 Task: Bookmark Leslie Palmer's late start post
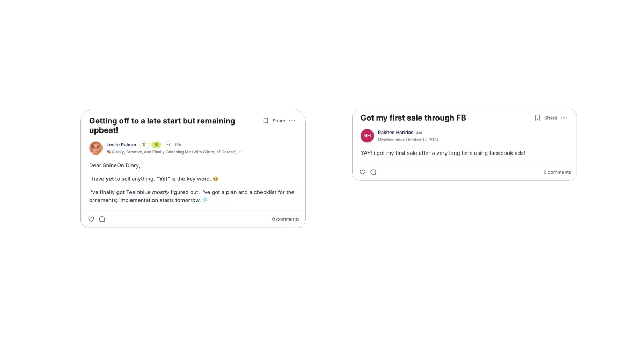[265, 121]
